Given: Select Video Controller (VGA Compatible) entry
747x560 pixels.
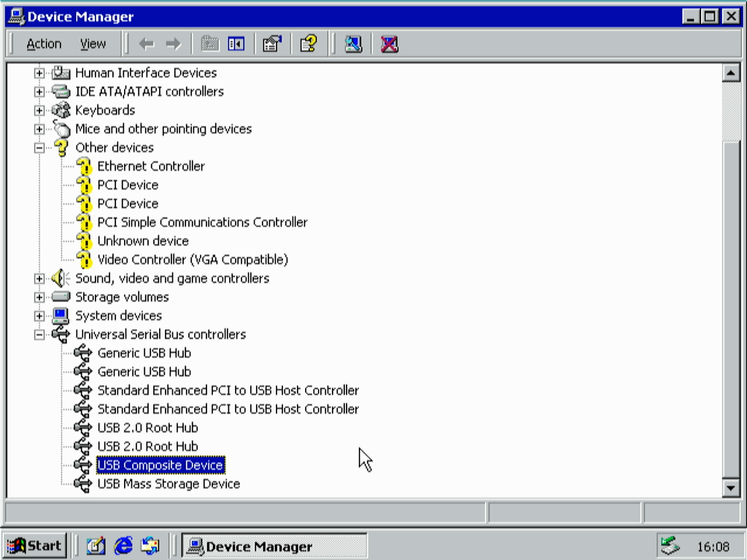Looking at the screenshot, I should coord(193,260).
